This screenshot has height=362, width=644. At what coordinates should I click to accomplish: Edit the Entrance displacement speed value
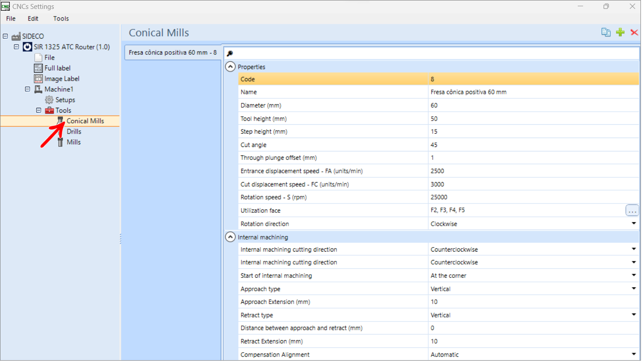pyautogui.click(x=534, y=171)
